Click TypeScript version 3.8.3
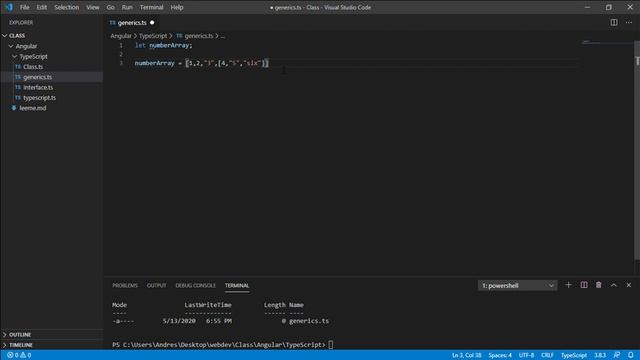 (600, 355)
